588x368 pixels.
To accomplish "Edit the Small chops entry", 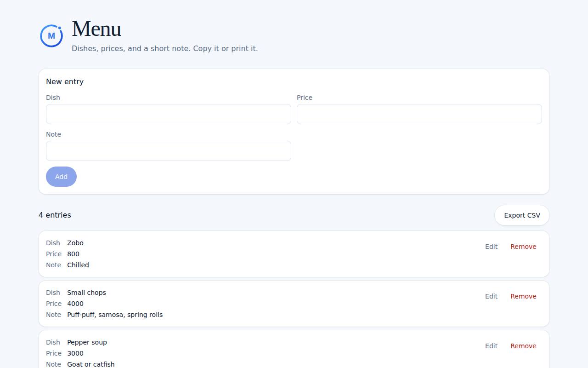I will pos(491,296).
